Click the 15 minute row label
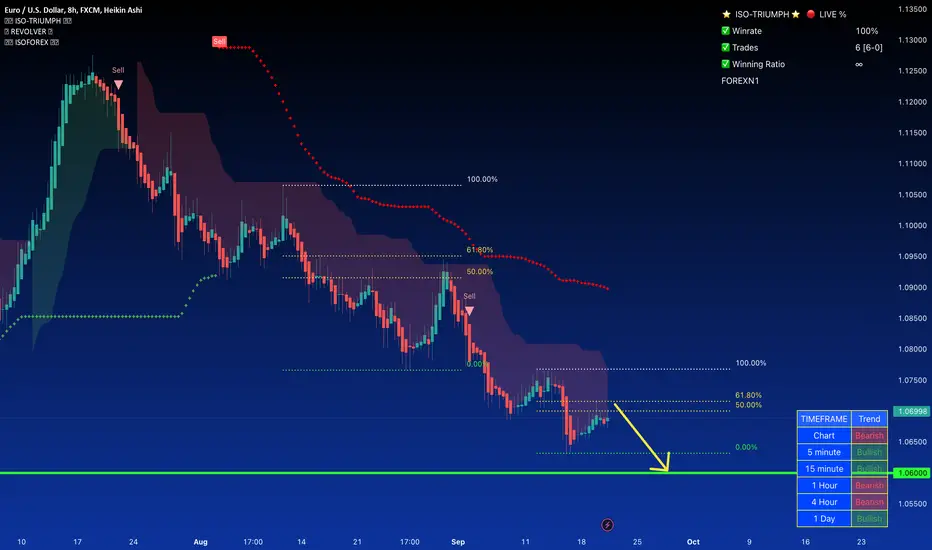Screen dimensions: 932x550 (x=824, y=469)
